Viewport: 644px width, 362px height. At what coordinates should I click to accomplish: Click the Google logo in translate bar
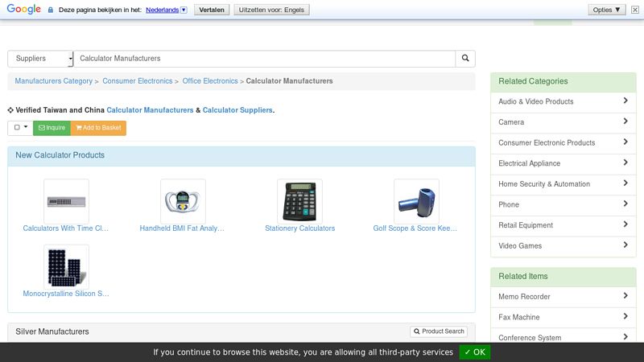[24, 9]
